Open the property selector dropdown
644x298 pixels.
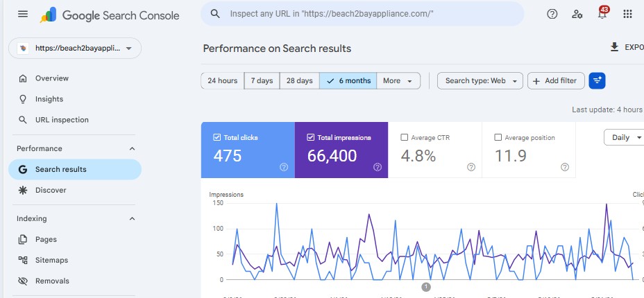point(75,49)
